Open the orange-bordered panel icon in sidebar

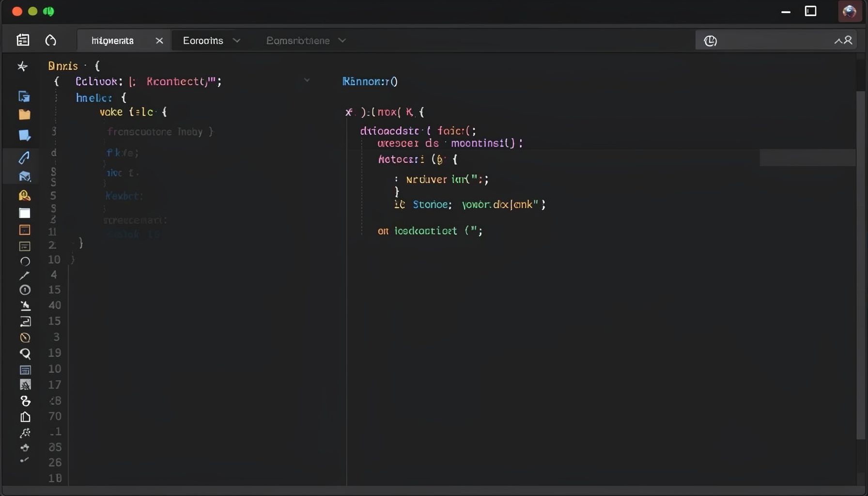24,230
